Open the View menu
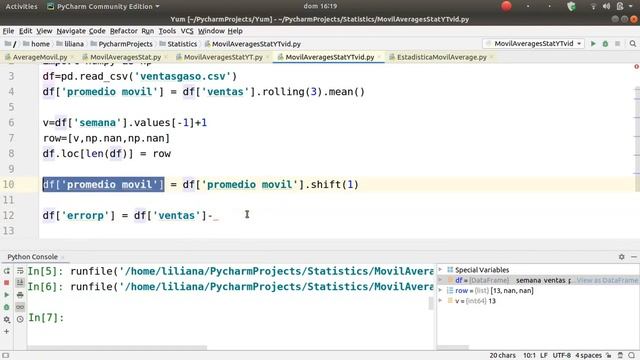The image size is (640, 360). (x=44, y=31)
